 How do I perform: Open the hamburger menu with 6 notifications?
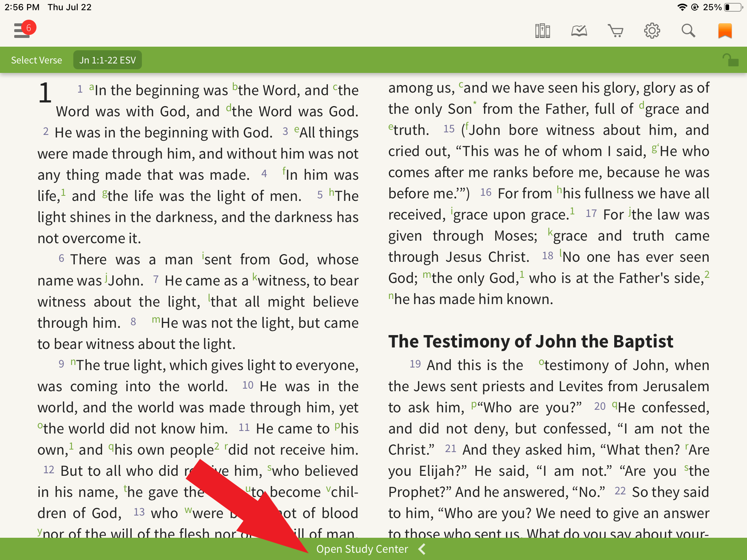(x=22, y=31)
